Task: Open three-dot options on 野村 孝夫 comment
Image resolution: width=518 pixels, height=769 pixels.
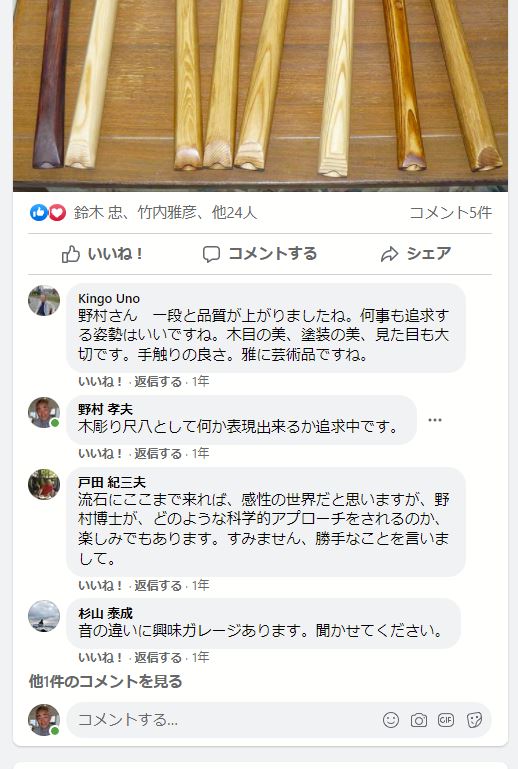Action: click(x=435, y=420)
